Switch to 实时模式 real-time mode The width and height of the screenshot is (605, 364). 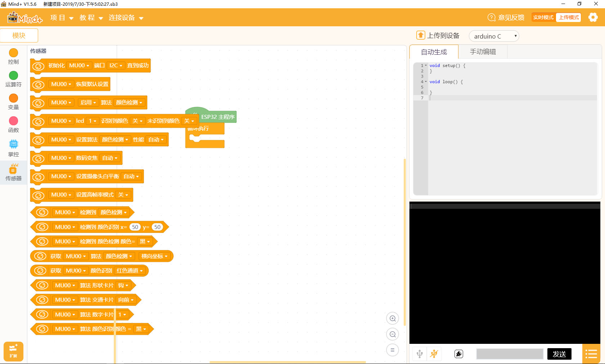[543, 17]
